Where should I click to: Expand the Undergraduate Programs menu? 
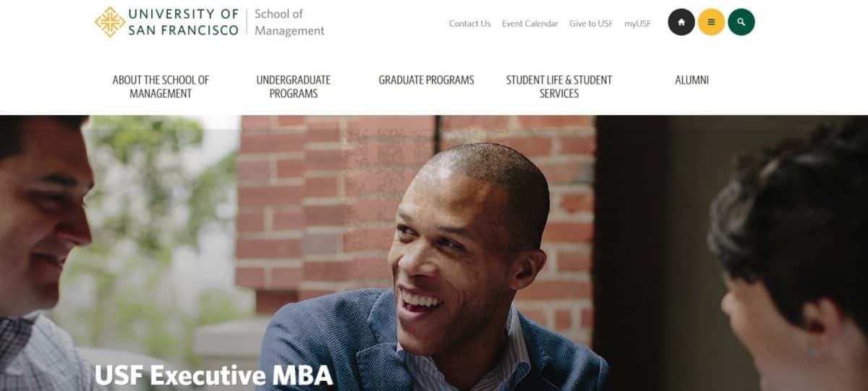coord(293,87)
